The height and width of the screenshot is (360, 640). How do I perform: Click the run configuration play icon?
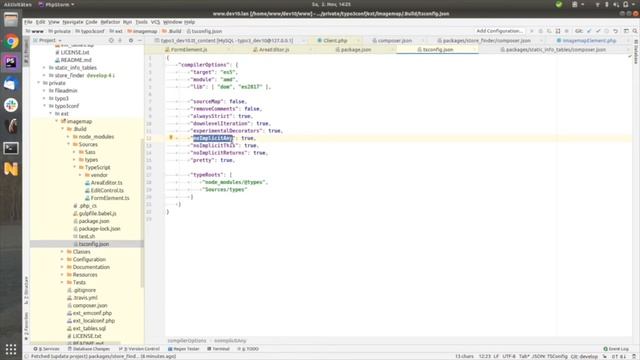[531, 31]
